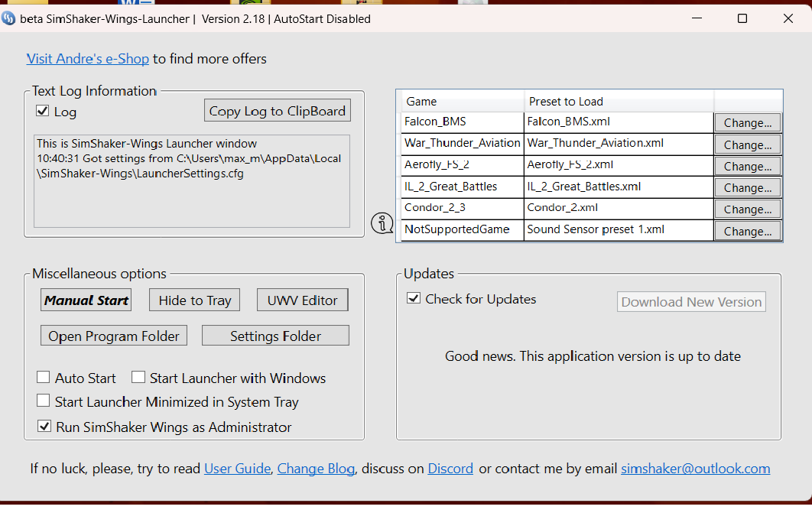Viewport: 812px width, 513px height.
Task: Click Open Program Folder button
Action: [x=114, y=336]
